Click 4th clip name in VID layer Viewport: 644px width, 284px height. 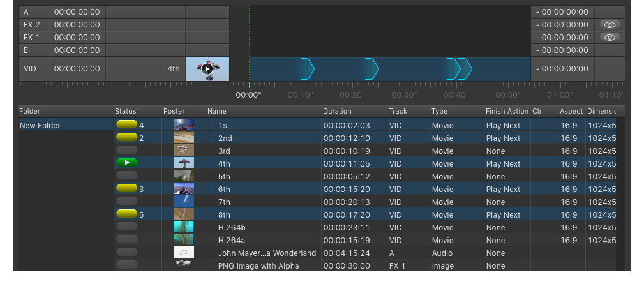(174, 68)
